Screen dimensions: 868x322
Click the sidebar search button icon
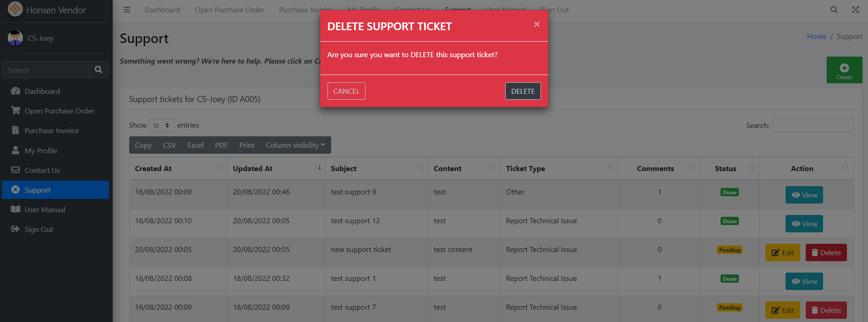click(x=98, y=70)
